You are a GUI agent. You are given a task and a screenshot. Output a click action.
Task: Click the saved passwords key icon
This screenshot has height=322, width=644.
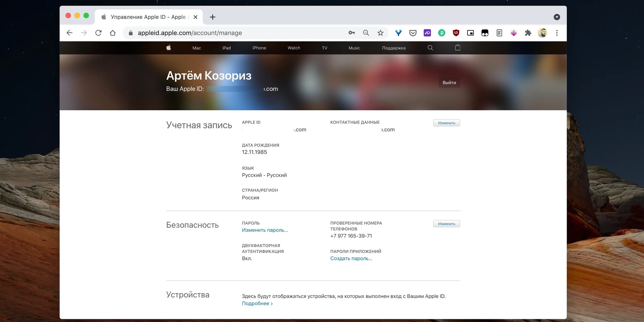[x=352, y=33]
